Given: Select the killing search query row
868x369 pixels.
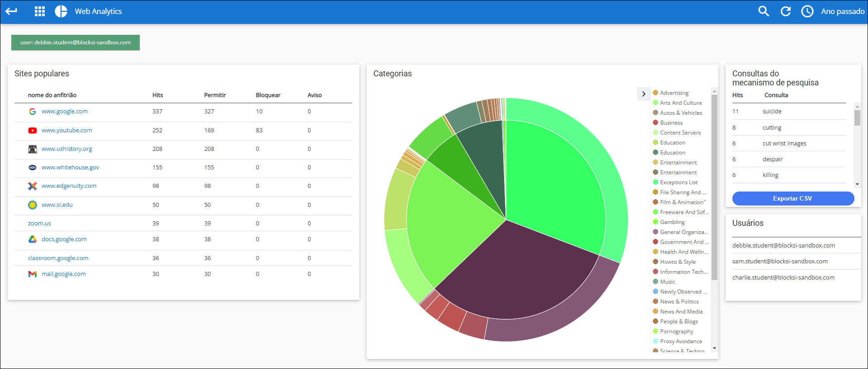Looking at the screenshot, I should click(789, 175).
